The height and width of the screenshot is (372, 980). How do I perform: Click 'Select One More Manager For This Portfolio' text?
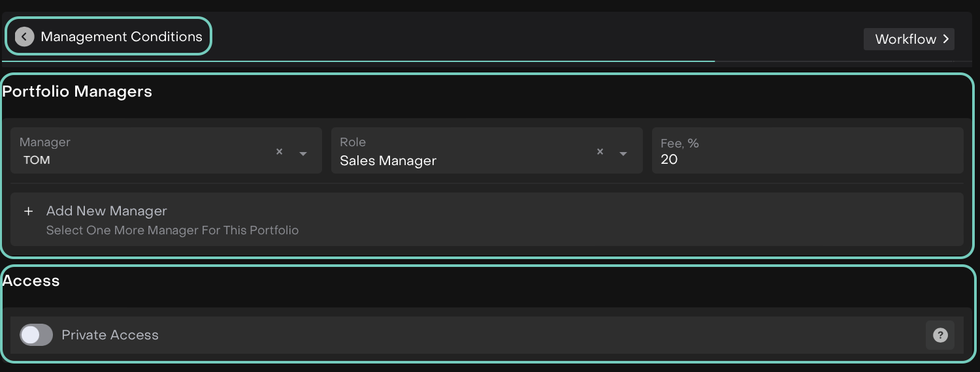coord(172,230)
